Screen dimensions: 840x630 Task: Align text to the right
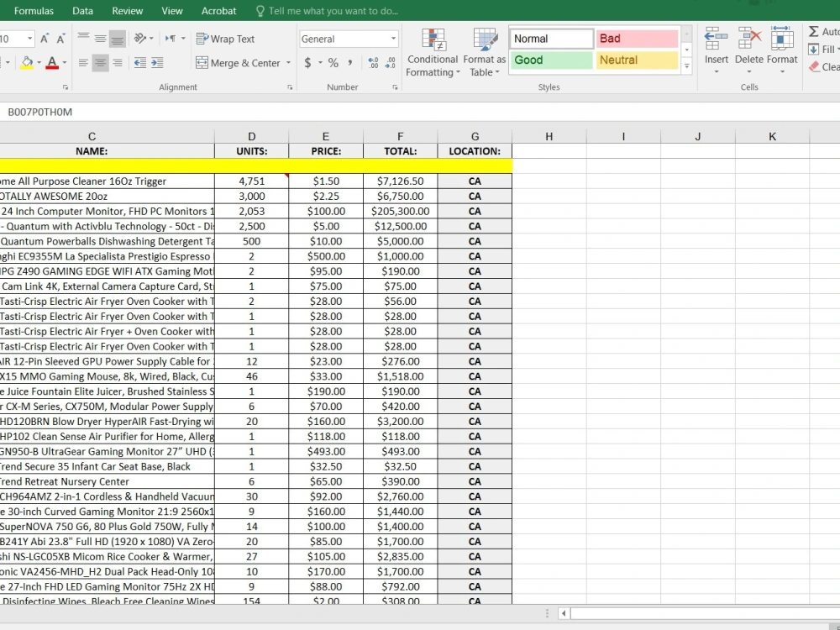click(x=118, y=63)
